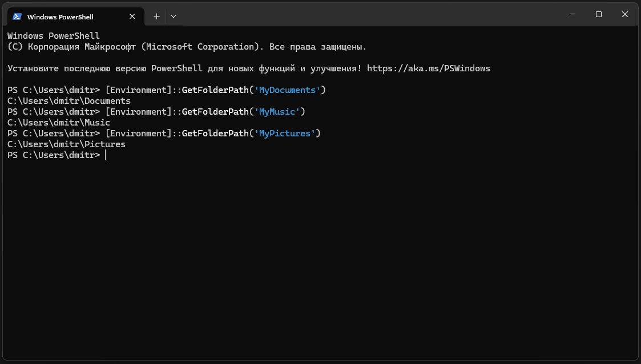641x364 pixels.
Task: Click the 'MyMusic' string argument
Action: click(277, 112)
